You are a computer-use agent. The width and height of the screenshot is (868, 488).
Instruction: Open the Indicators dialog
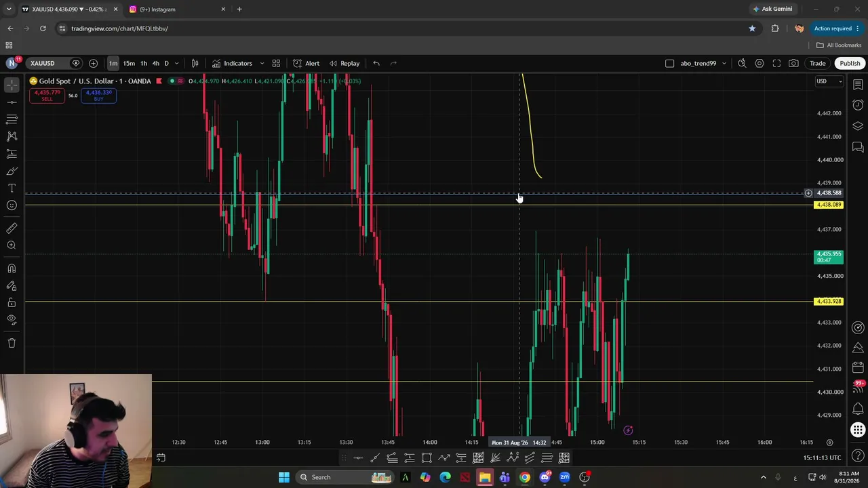232,63
